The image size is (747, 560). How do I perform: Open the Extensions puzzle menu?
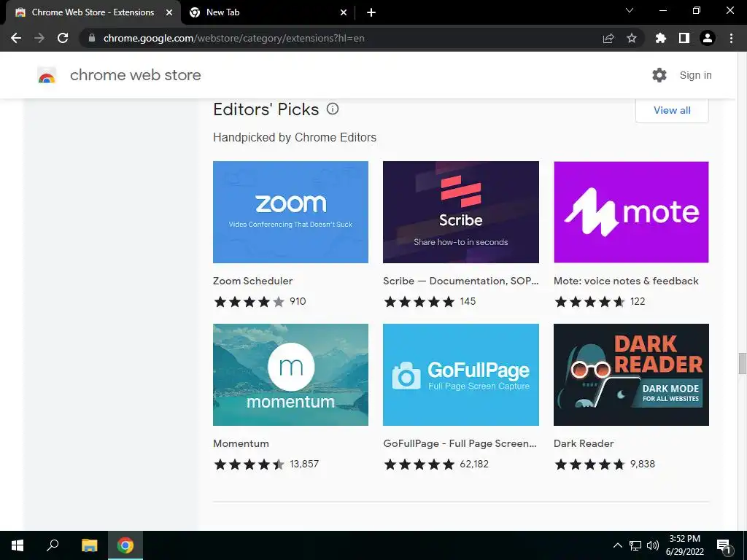(x=661, y=38)
